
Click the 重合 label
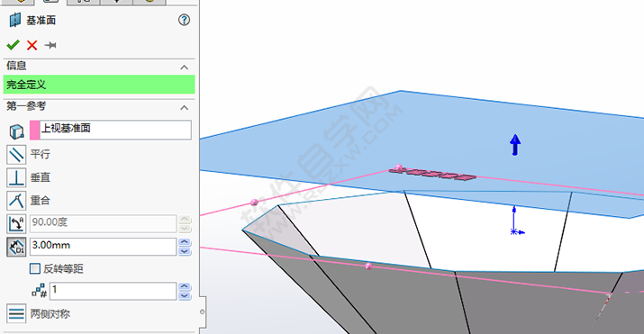click(x=41, y=201)
